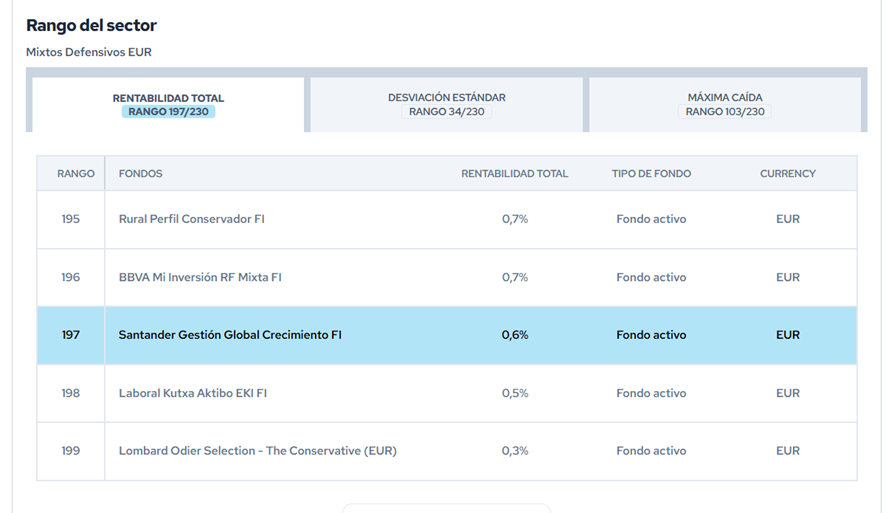
Task: Open Rural Perfil Conservador FI fund
Action: (x=192, y=219)
